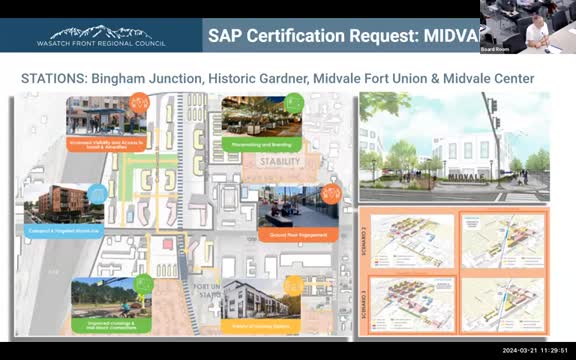Click the yellow circle icon on townhouse photo
Viewport: 576px width, 360px height.
294,286
